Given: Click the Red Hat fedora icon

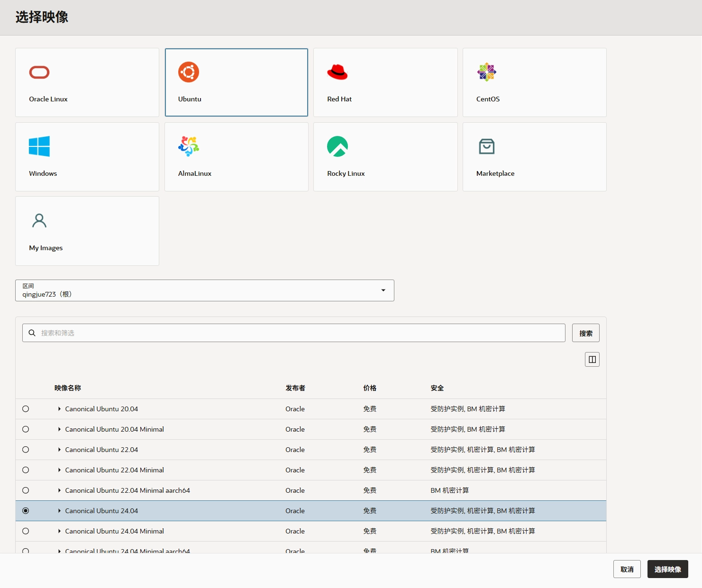Looking at the screenshot, I should click(x=337, y=72).
